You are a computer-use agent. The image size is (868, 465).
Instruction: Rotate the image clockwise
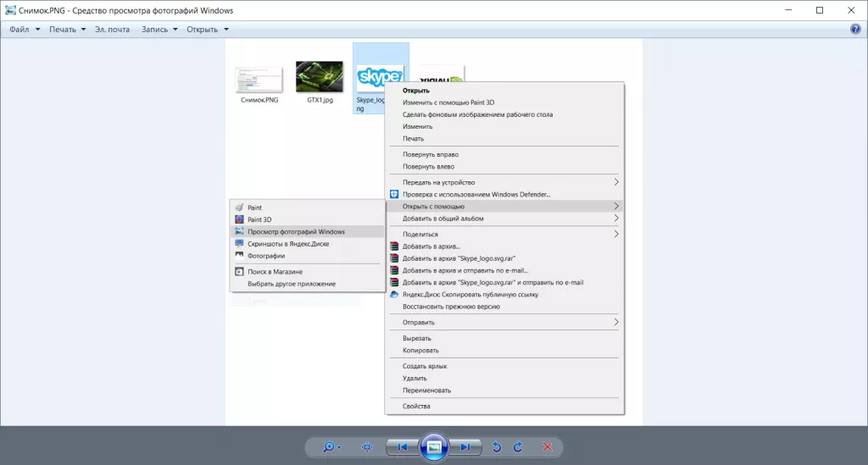tap(517, 446)
